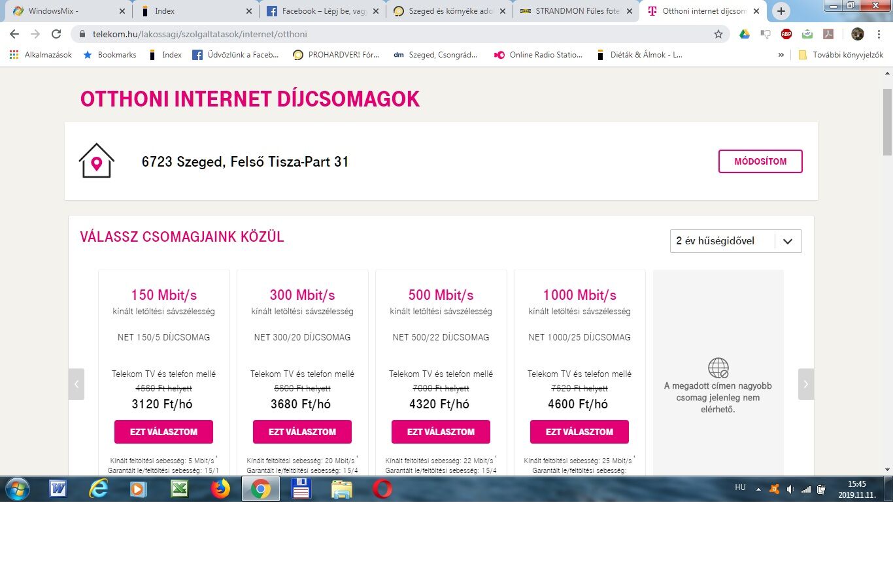893x588 pixels.
Task: Launch Microsoft Word from the taskbar
Action: click(x=58, y=489)
